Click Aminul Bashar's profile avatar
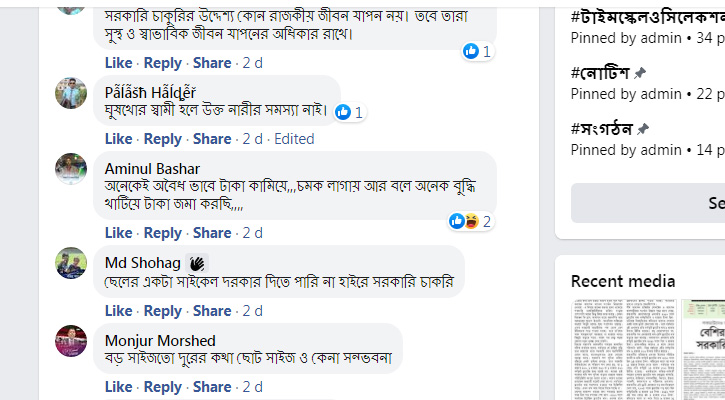The width and height of the screenshot is (725, 400). click(x=70, y=169)
